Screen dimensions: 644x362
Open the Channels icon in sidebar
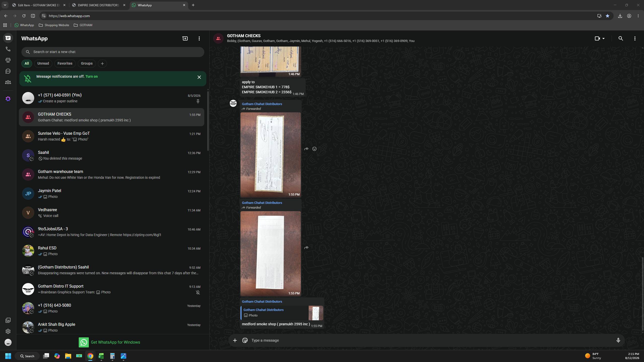(x=8, y=71)
